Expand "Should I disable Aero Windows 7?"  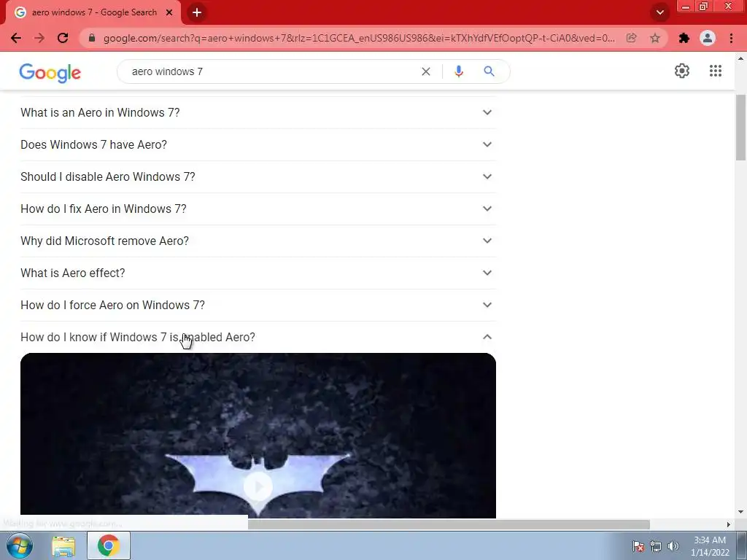point(258,176)
